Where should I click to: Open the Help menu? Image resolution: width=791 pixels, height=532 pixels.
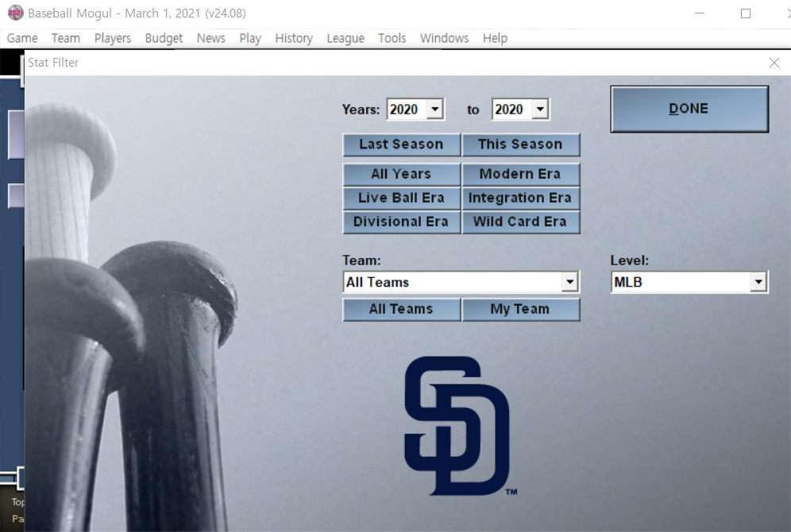tap(495, 38)
